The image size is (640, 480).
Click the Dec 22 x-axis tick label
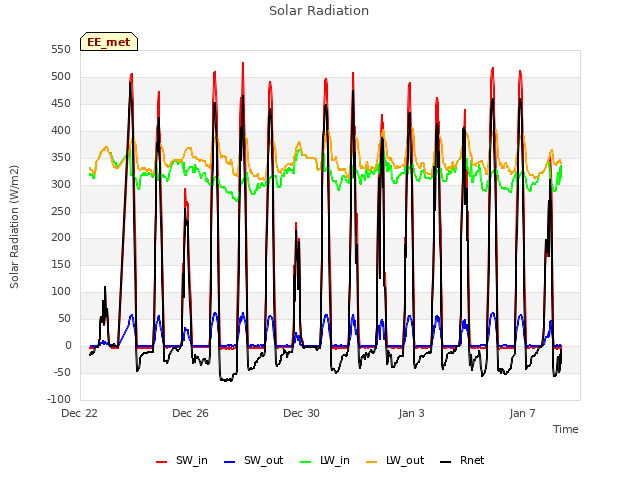tap(80, 413)
